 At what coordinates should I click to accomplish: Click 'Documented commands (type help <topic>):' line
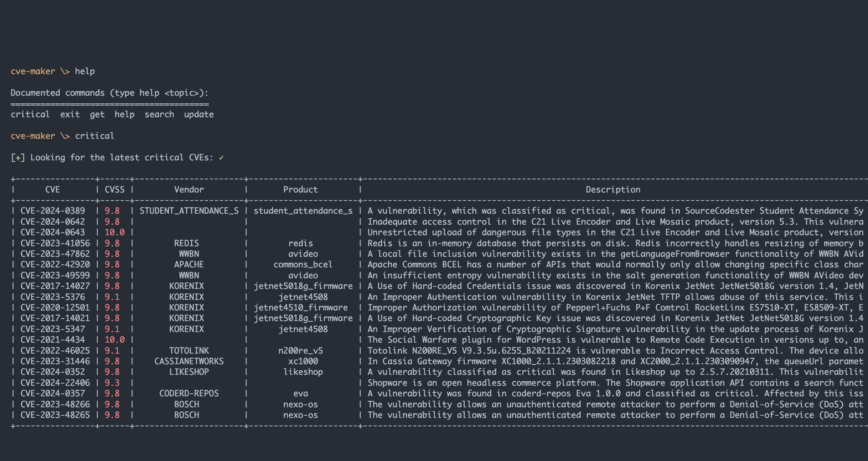click(110, 93)
